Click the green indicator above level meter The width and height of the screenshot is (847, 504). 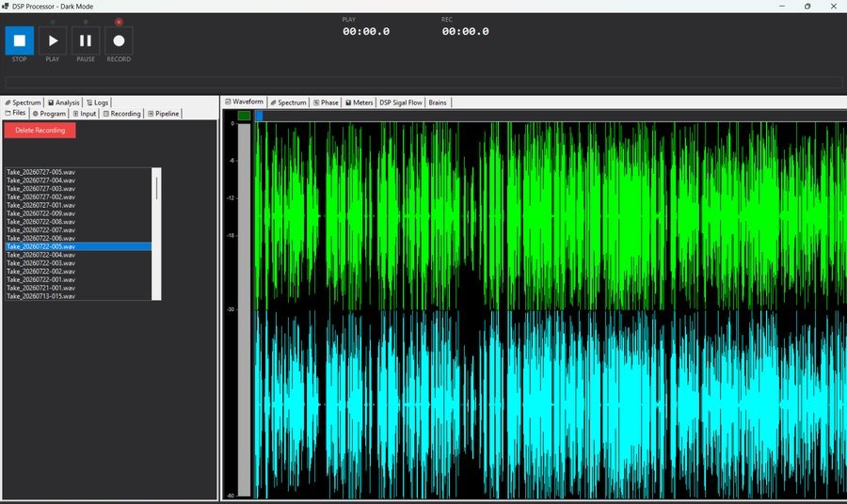coord(244,116)
